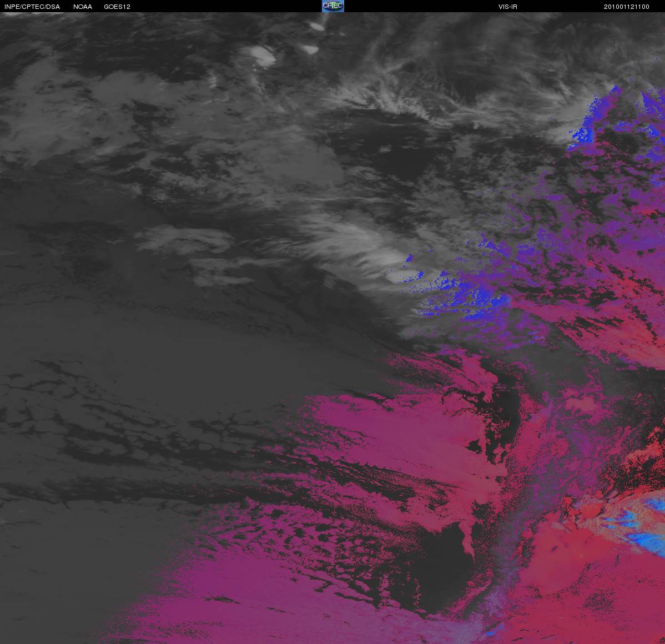Click the VIS-IR channel label
Viewport: 665px width, 644px height.
pos(508,7)
